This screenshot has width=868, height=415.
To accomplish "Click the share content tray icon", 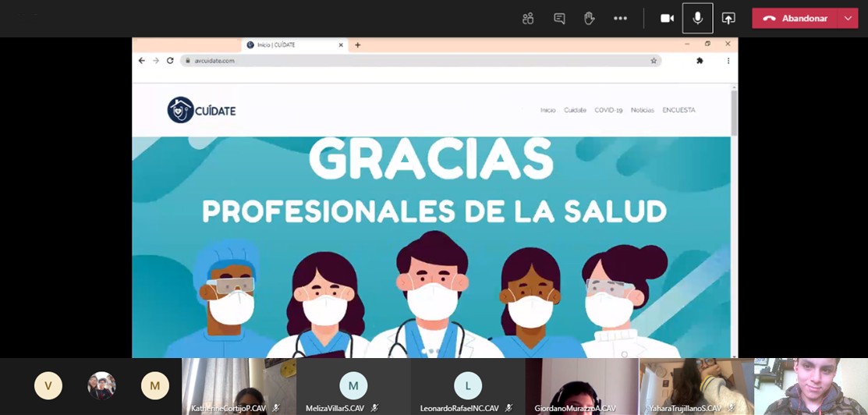I will [x=728, y=18].
